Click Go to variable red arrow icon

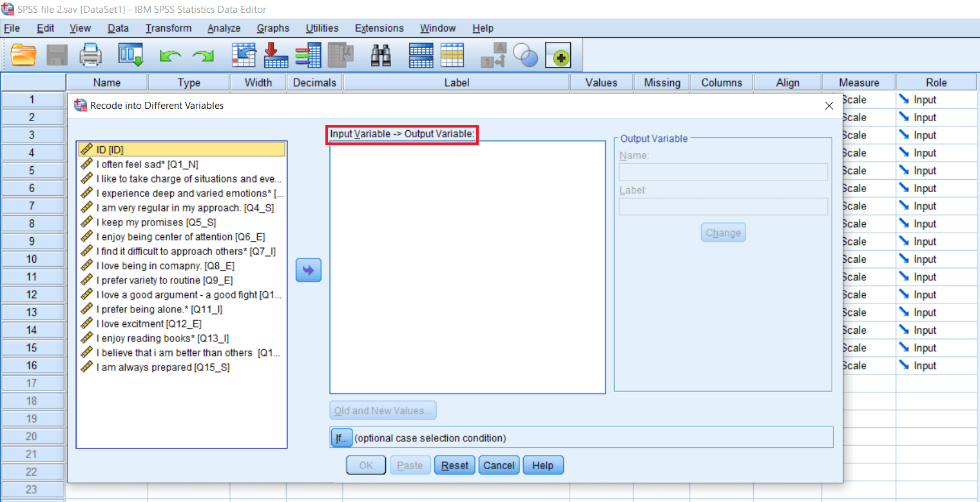[x=276, y=55]
